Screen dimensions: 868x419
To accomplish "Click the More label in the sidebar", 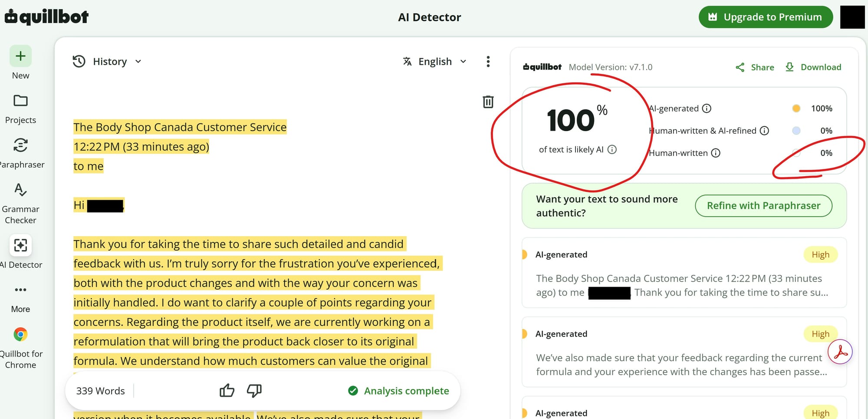I will point(20,309).
